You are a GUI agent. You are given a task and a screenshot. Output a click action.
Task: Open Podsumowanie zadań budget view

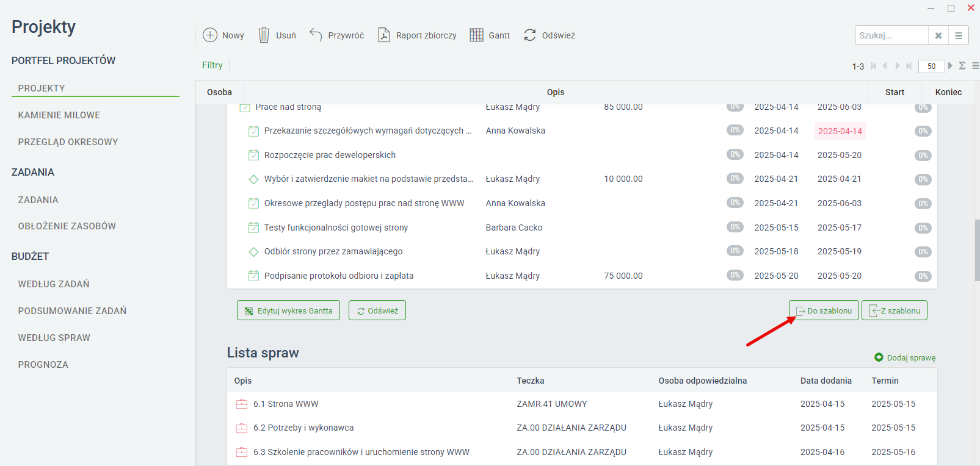point(72,311)
